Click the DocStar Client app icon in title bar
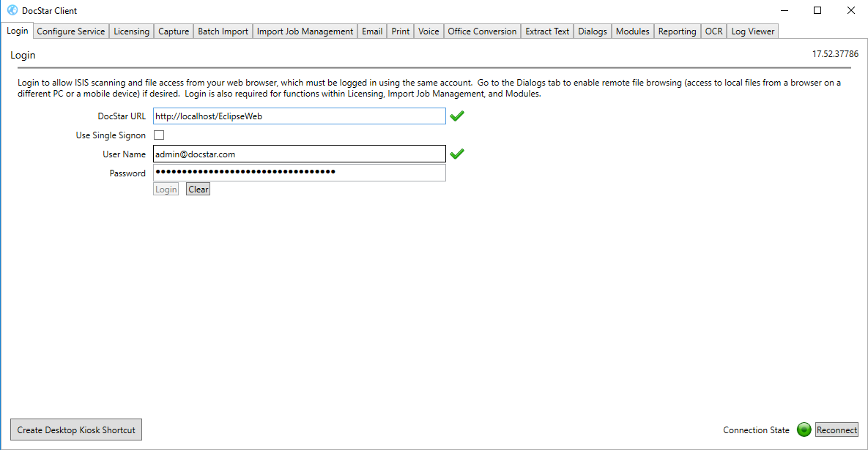The height and width of the screenshot is (450, 868). coord(12,10)
